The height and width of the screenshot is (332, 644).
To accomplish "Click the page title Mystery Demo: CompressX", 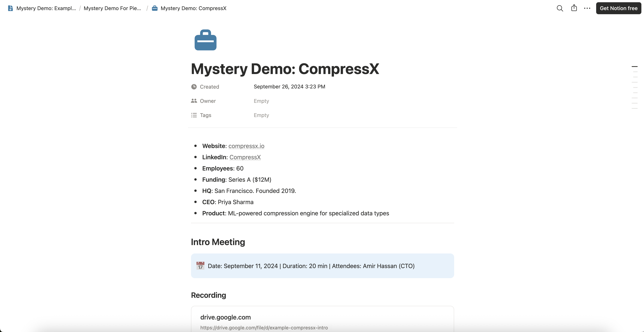I will click(x=285, y=69).
